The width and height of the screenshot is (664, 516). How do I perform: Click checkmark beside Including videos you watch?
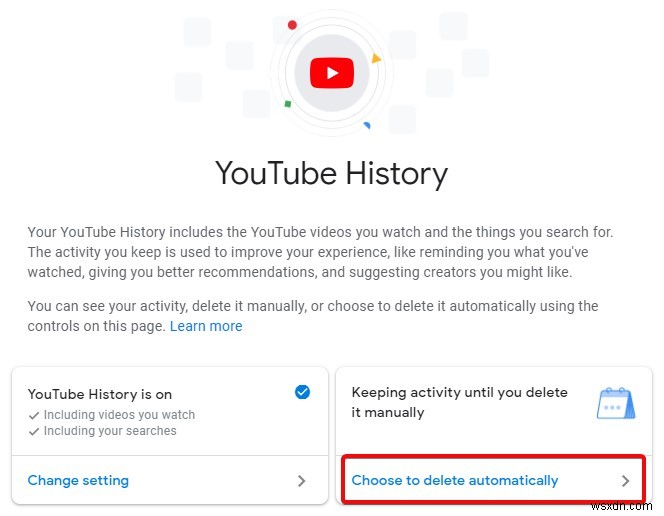click(34, 415)
